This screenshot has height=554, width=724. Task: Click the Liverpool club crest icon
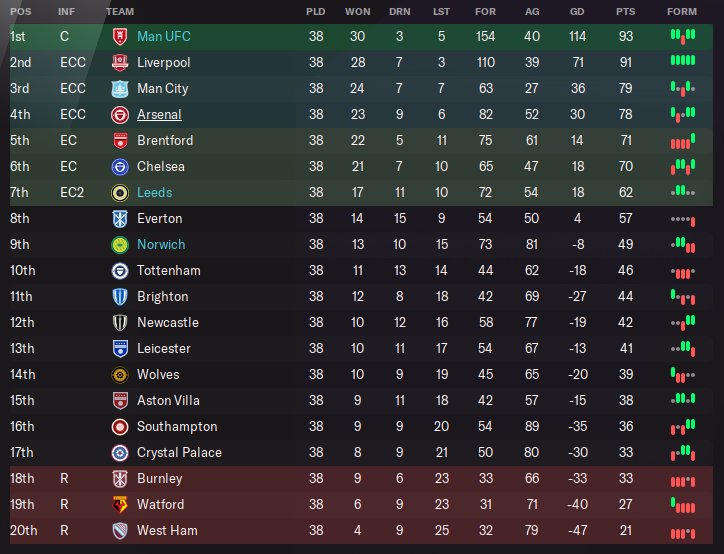[119, 62]
